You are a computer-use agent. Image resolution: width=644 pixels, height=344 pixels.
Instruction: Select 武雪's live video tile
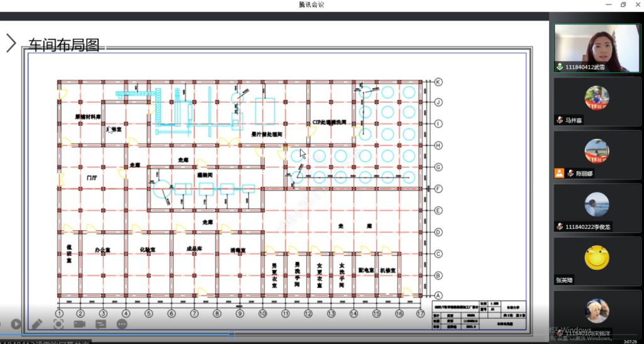point(597,48)
